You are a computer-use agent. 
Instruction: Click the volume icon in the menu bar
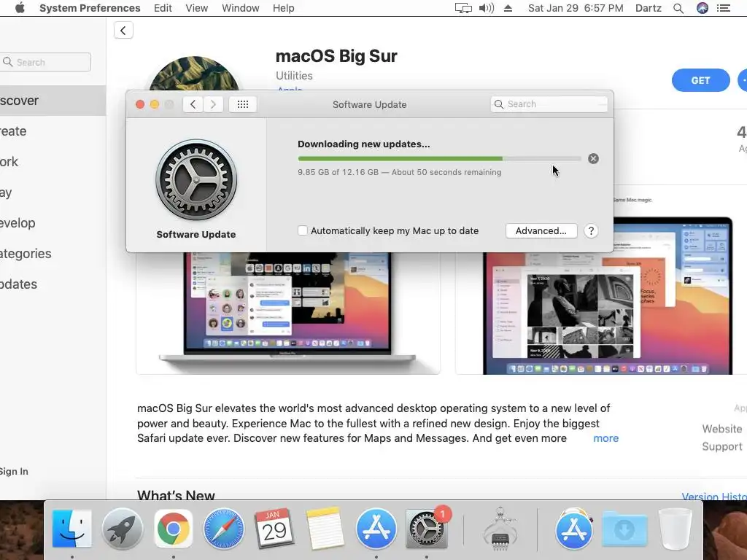(x=486, y=8)
